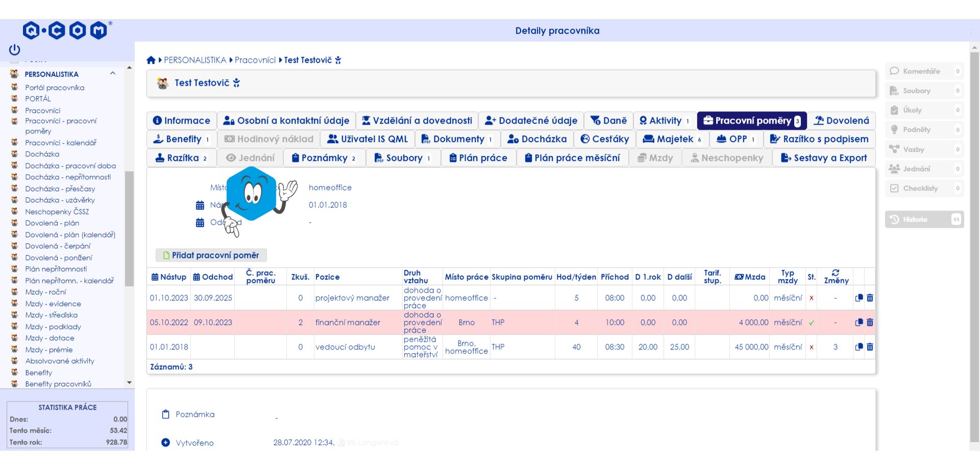Open Portál pracovníka in sidebar
The image size is (980, 467).
55,87
